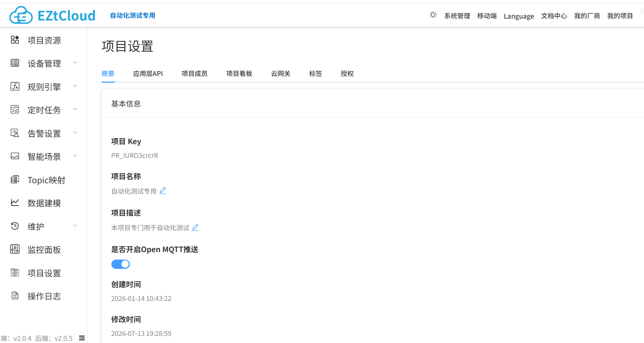Click the 操作日志 document icon
This screenshot has height=343, width=644.
click(x=15, y=296)
